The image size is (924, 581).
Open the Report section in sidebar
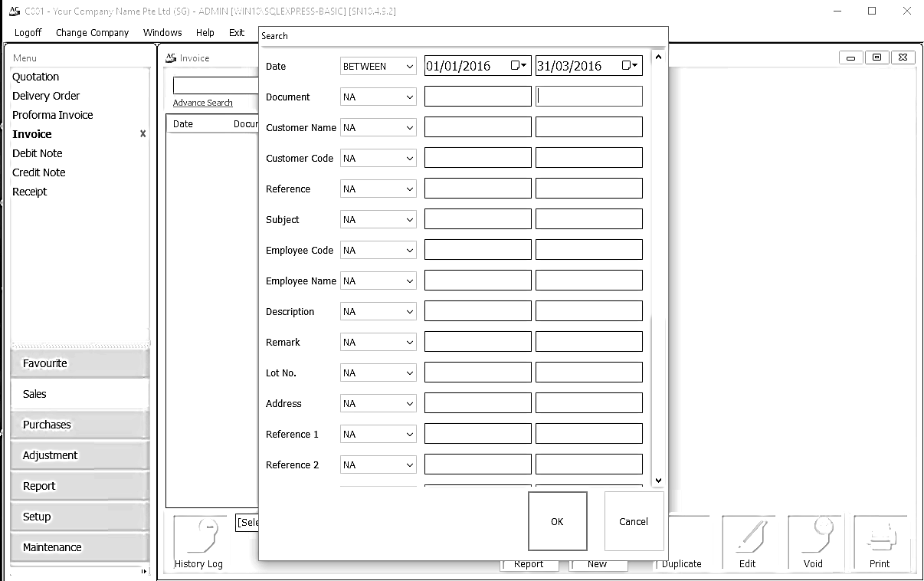click(x=80, y=486)
